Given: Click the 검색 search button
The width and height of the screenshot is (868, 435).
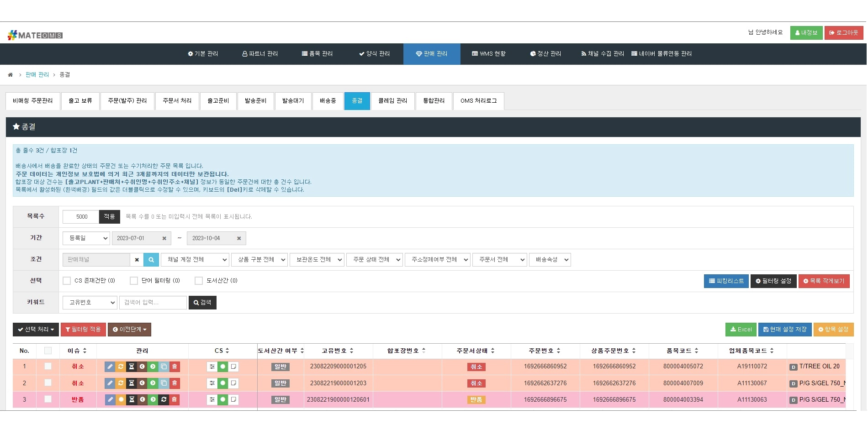Looking at the screenshot, I should pyautogui.click(x=202, y=303).
